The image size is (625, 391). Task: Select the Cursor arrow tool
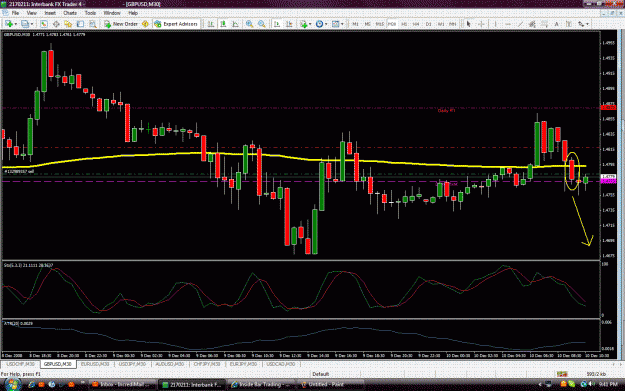[x=469, y=24]
